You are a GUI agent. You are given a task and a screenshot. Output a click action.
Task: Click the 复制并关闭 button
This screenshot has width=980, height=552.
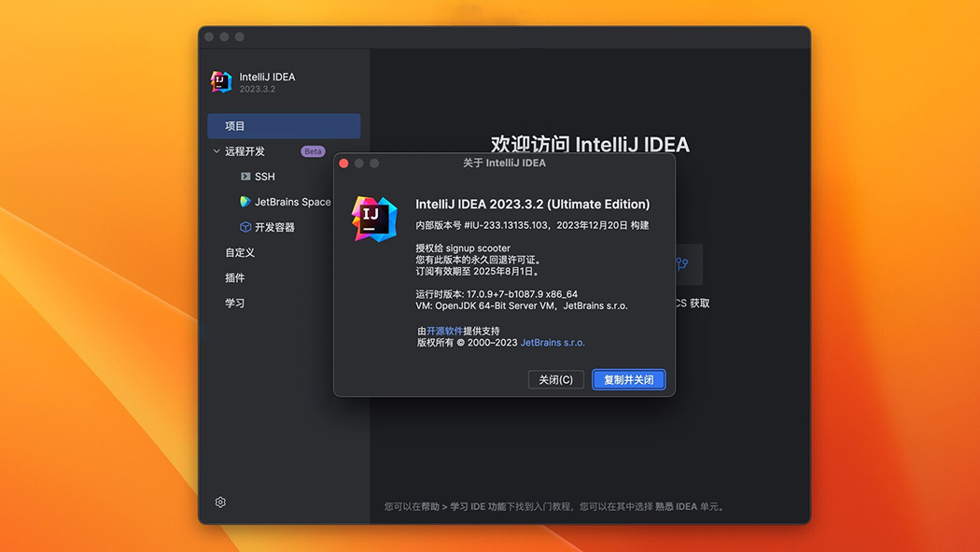(x=629, y=379)
